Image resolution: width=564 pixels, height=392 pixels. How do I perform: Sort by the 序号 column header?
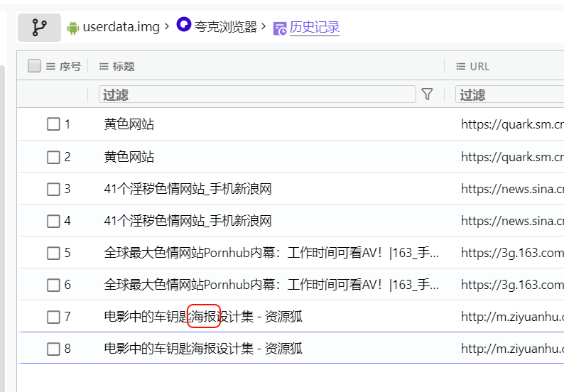(70, 66)
